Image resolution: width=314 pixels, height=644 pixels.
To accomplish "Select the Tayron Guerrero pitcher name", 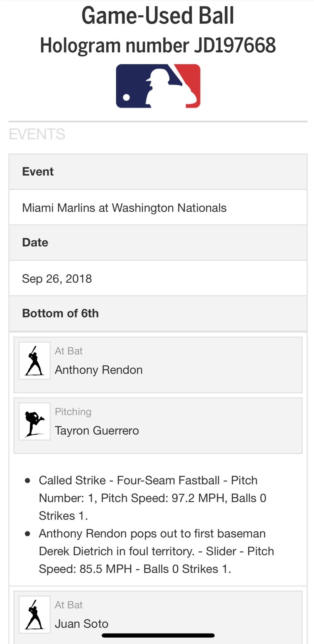I will click(x=97, y=431).
